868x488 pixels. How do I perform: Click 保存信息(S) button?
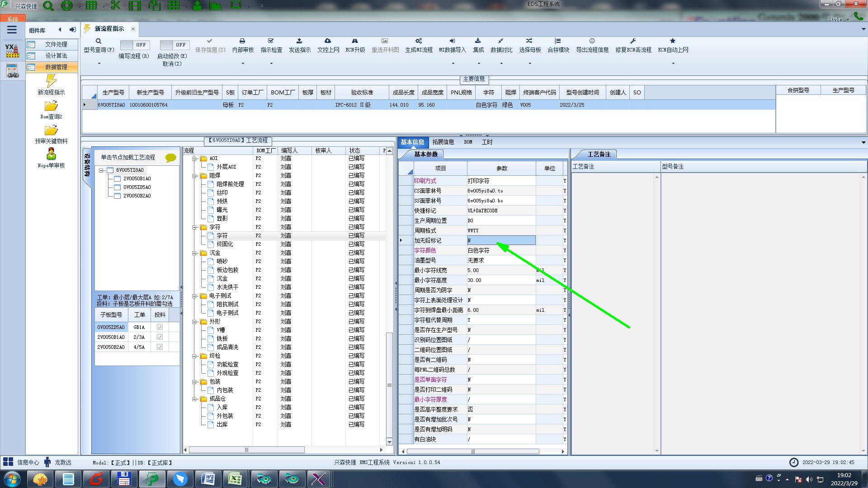tap(210, 46)
